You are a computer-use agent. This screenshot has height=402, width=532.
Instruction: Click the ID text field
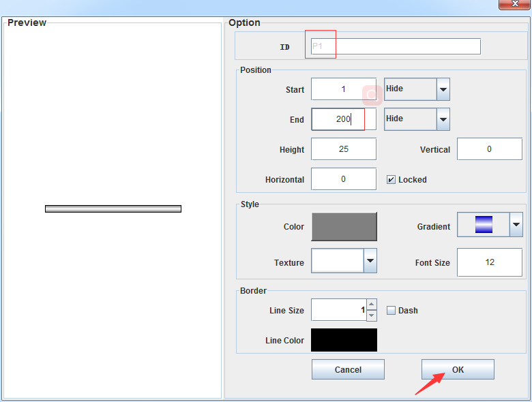click(x=395, y=46)
